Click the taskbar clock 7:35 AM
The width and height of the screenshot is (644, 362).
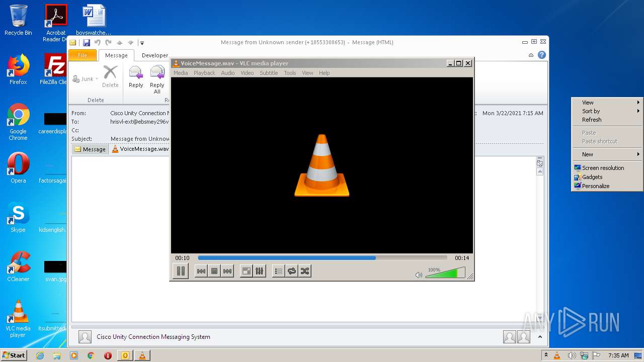[618, 355]
